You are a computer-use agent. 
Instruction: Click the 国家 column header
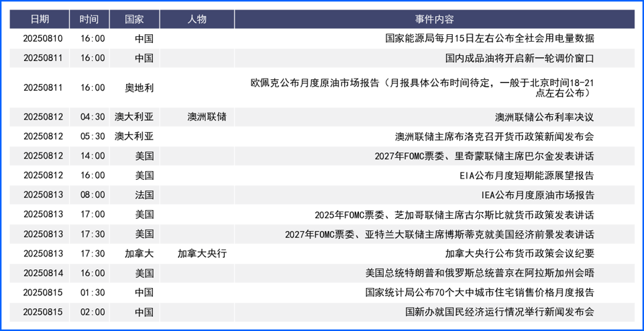click(x=134, y=19)
